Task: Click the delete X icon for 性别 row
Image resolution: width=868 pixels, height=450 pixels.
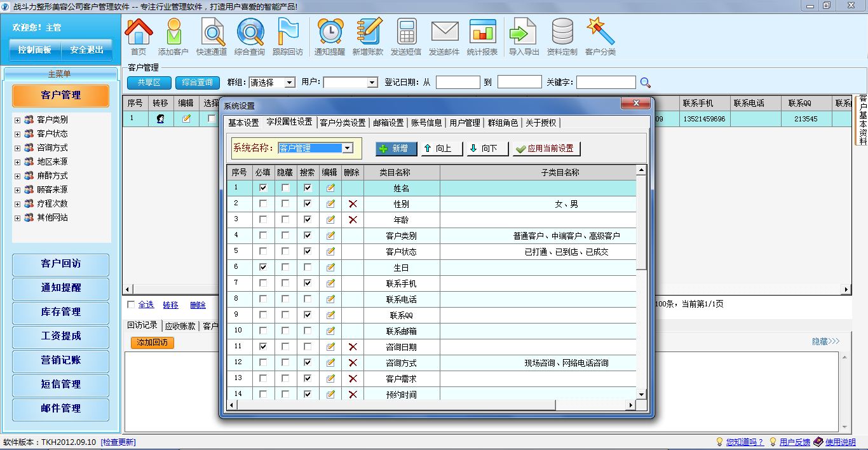Action: coord(353,204)
